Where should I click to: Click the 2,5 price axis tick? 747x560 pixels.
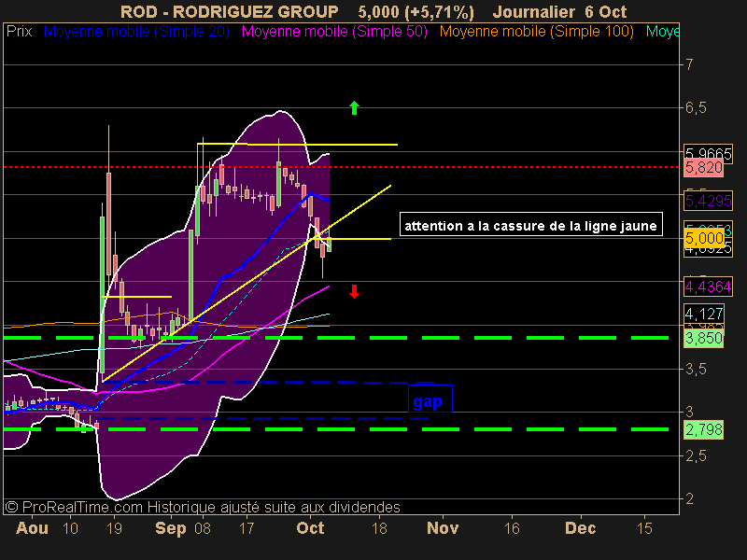pos(696,455)
